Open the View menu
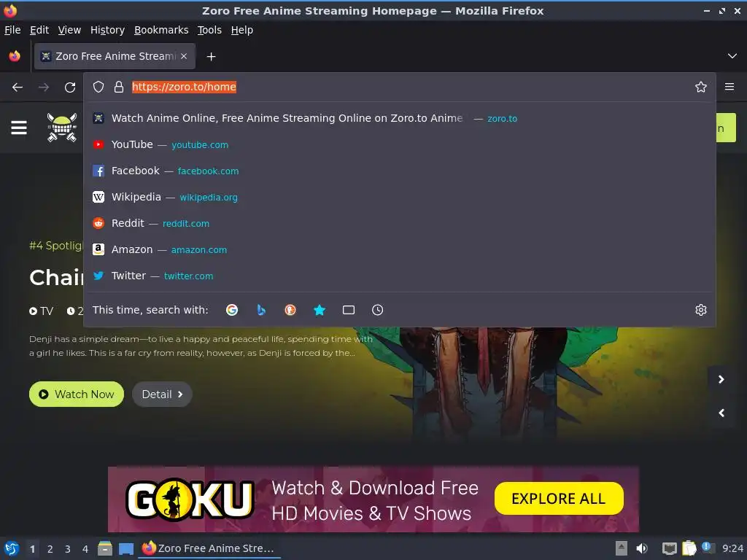This screenshot has height=560, width=747. point(69,30)
